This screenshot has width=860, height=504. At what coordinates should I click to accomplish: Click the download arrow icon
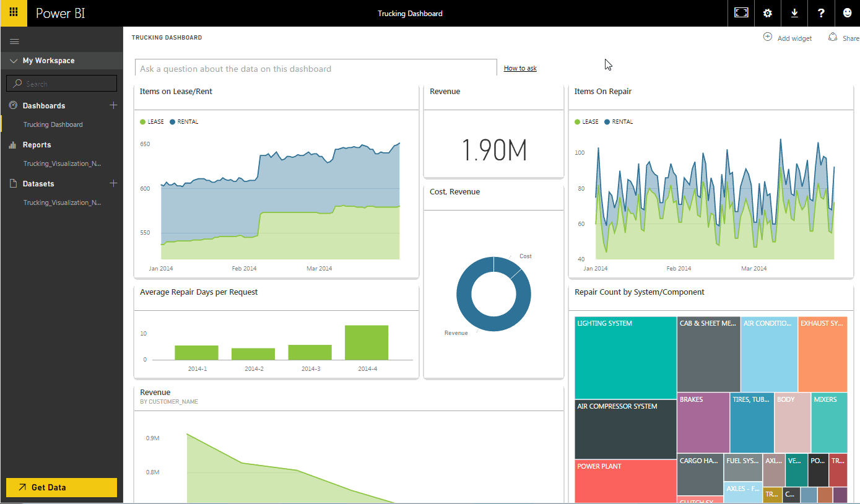pyautogui.click(x=794, y=13)
